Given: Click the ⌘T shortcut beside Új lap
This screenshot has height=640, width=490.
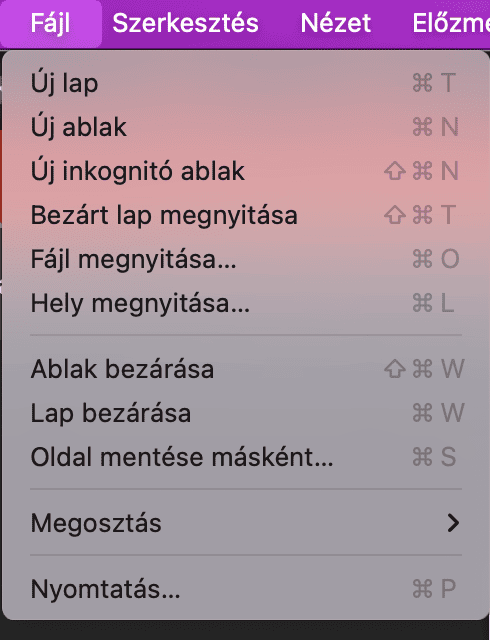Looking at the screenshot, I should point(434,83).
